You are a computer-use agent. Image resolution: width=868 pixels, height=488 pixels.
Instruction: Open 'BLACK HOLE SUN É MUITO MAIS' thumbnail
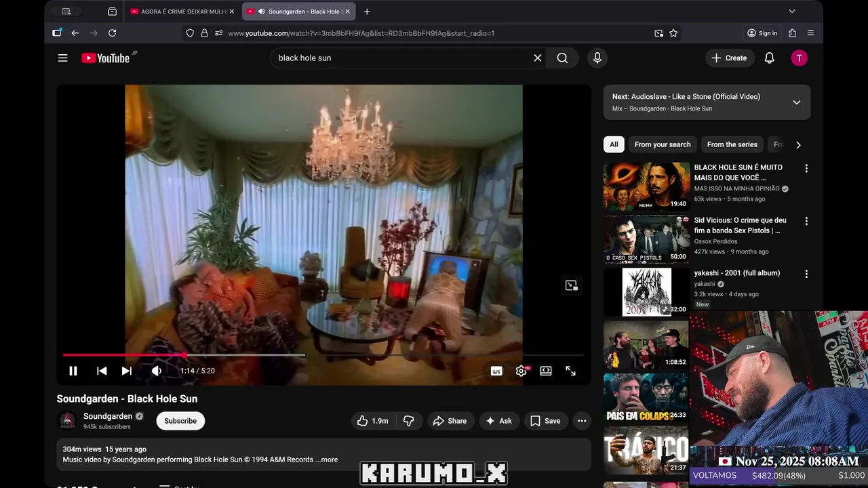(646, 186)
